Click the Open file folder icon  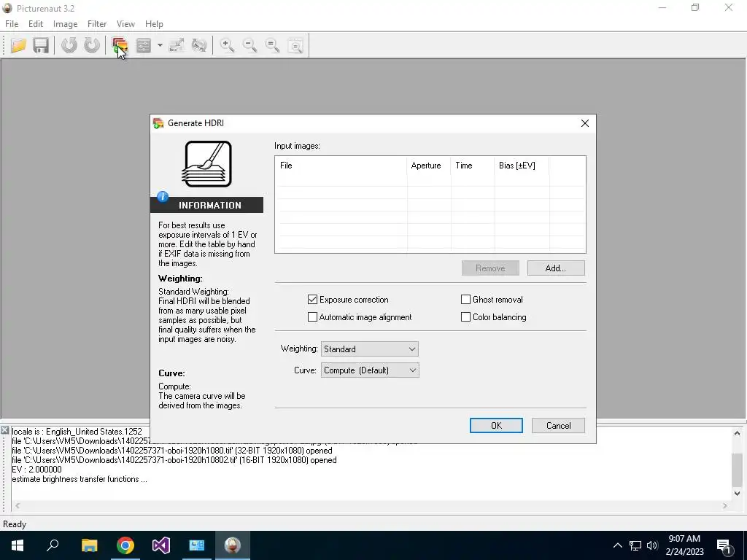click(18, 45)
